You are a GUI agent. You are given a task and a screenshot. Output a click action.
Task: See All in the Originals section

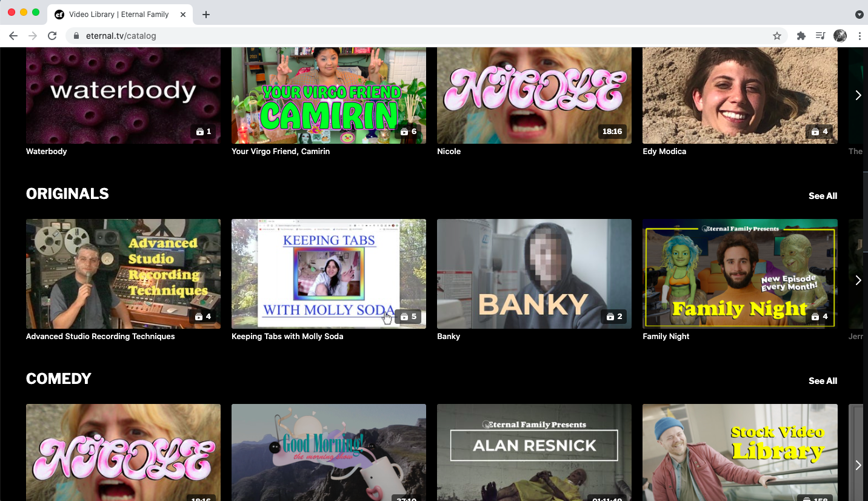coord(823,196)
